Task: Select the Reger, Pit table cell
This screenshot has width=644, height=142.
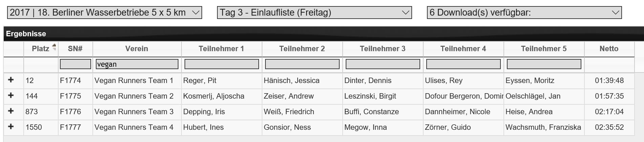Action: pyautogui.click(x=200, y=81)
